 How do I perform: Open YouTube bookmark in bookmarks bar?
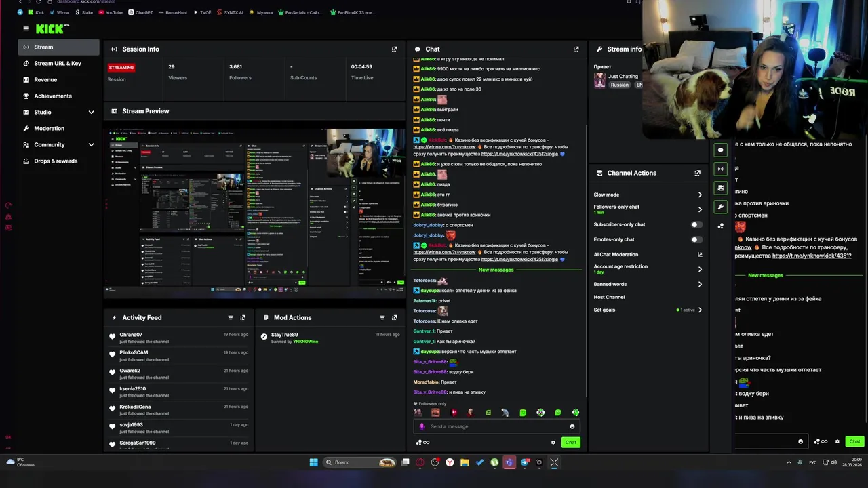click(x=111, y=12)
